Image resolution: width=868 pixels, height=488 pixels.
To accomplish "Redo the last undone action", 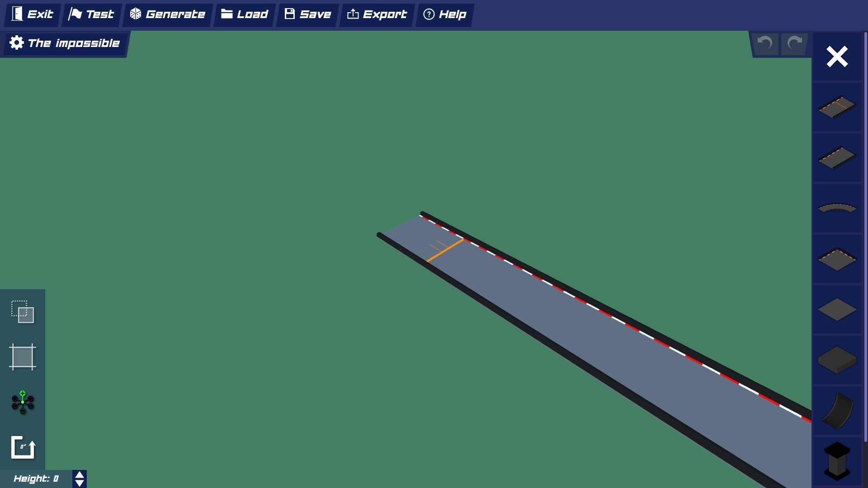I will (794, 43).
